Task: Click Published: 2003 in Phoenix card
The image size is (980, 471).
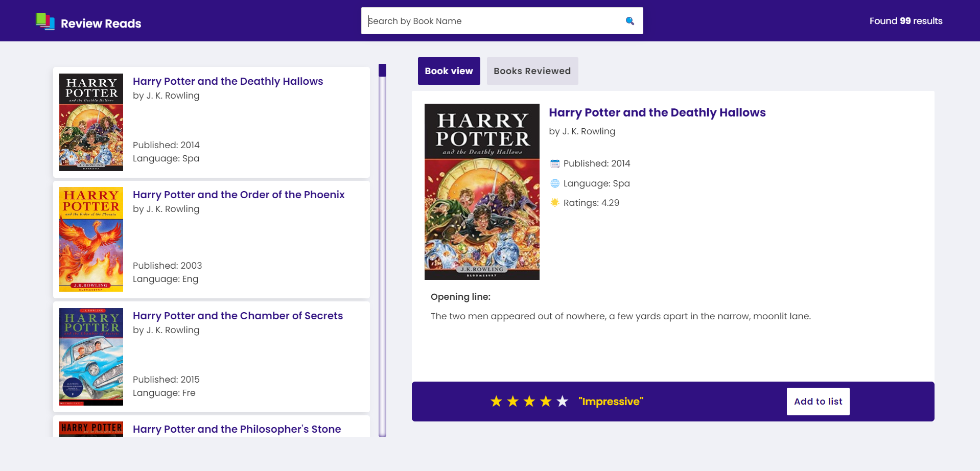Action: [x=167, y=266]
